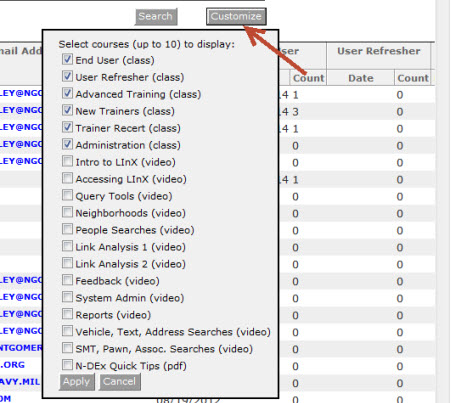Viewport: 451px width, 403px height.
Task: Check the People Searches (video) option
Action: click(67, 230)
